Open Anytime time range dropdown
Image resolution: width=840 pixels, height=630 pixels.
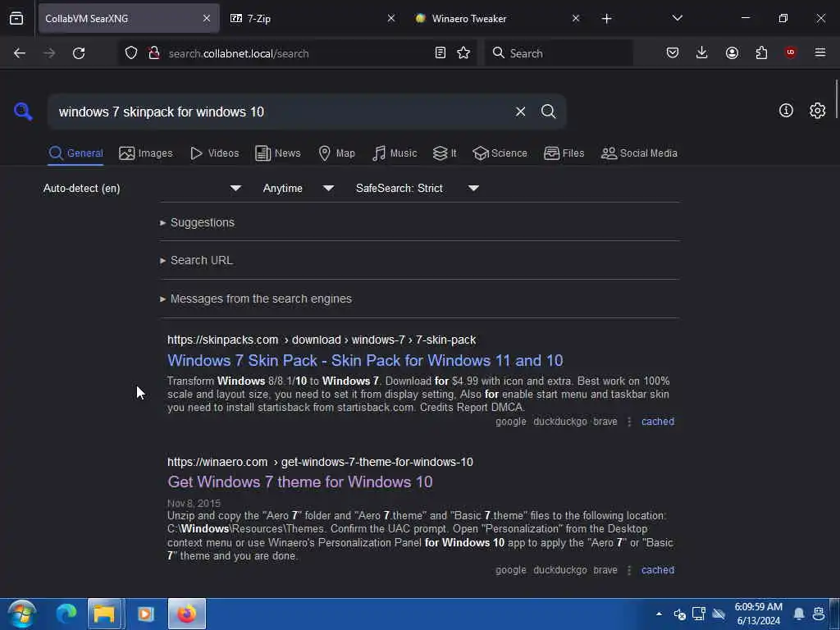(299, 188)
